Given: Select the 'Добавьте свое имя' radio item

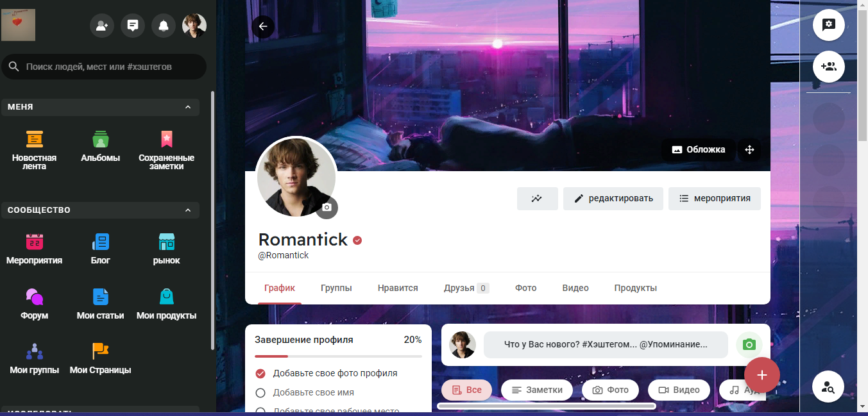Looking at the screenshot, I should 305,392.
